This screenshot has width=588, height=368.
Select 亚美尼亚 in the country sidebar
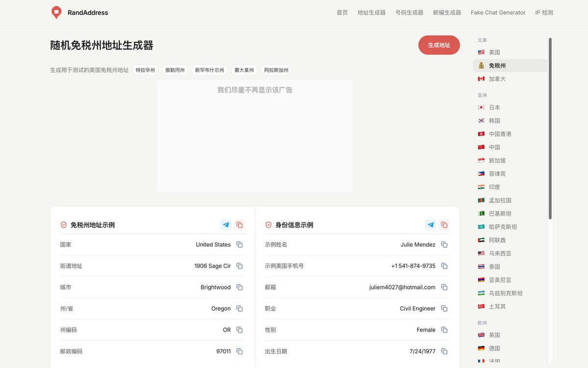coord(510,280)
